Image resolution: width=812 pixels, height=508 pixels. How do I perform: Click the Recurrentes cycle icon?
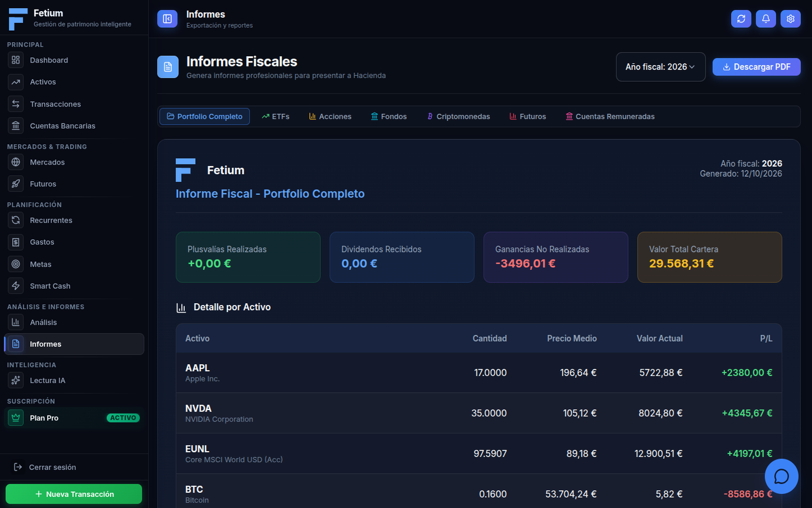[16, 220]
